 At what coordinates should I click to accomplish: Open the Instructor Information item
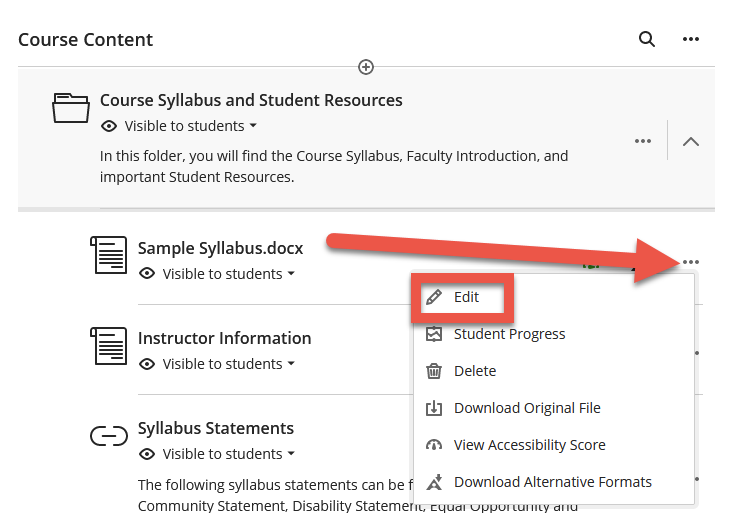(x=224, y=338)
